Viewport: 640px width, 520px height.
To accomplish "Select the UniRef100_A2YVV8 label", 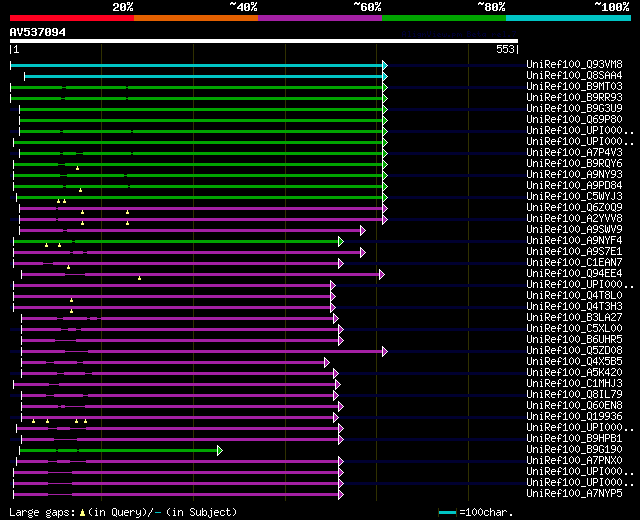I will coord(574,218).
